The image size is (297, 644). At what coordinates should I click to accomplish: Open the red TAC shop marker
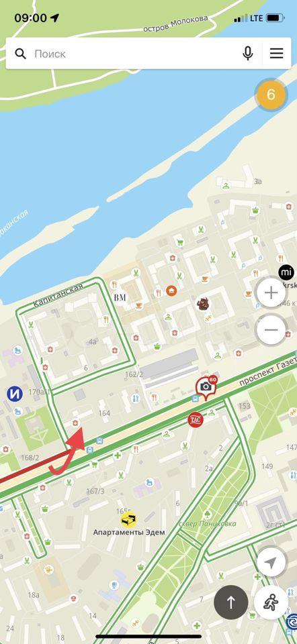[195, 420]
